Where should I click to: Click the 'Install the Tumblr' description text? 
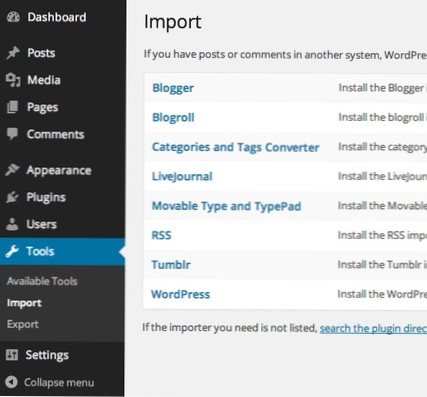382,265
